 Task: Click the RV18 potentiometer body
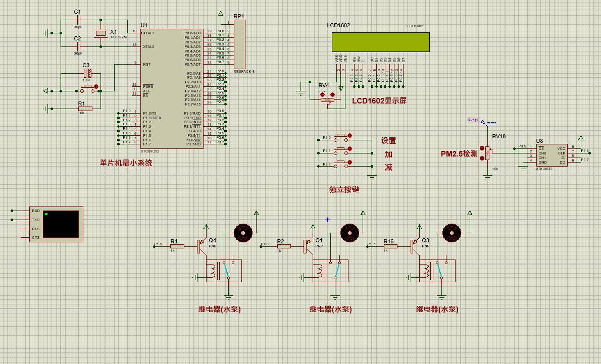(487, 153)
